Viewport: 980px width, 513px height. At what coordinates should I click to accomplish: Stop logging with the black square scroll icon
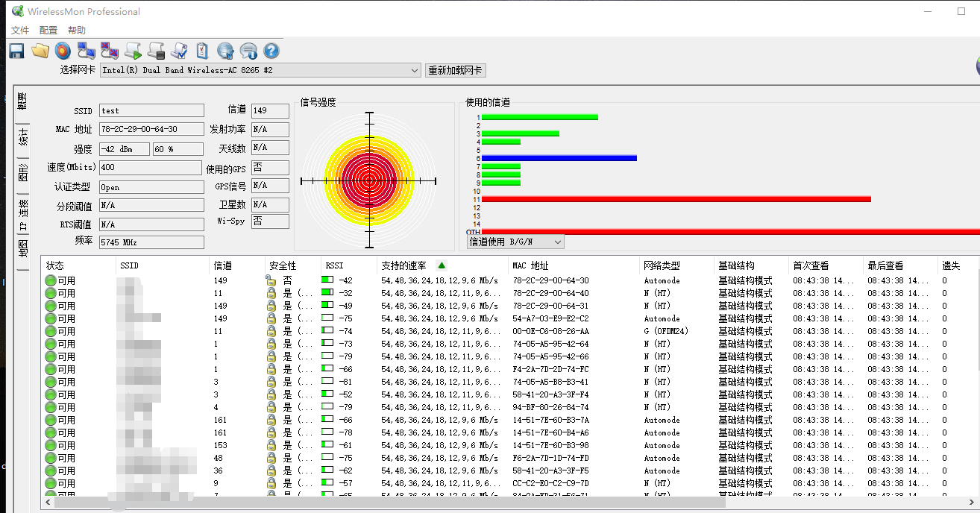click(x=156, y=51)
